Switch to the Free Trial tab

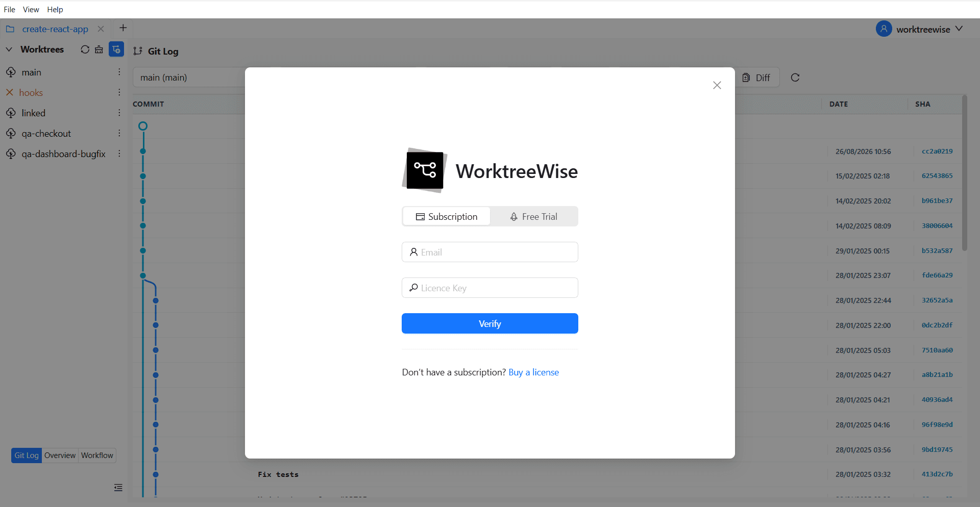click(533, 217)
